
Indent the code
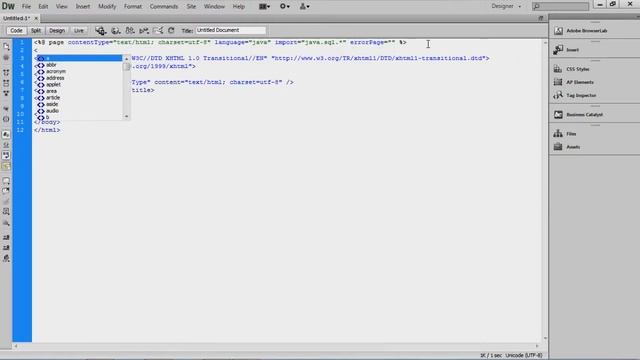click(x=6, y=238)
